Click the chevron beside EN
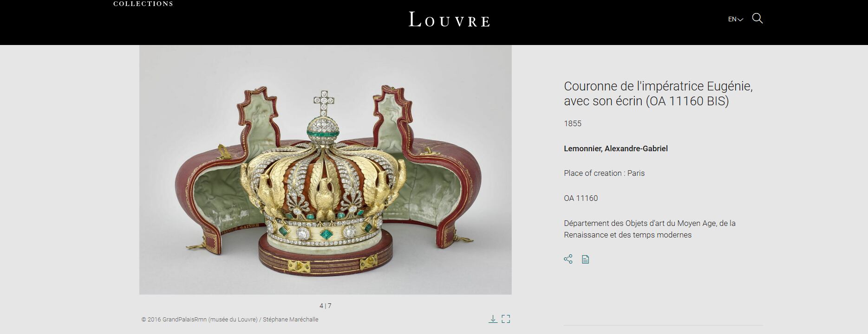The width and height of the screenshot is (868, 334). pyautogui.click(x=741, y=19)
